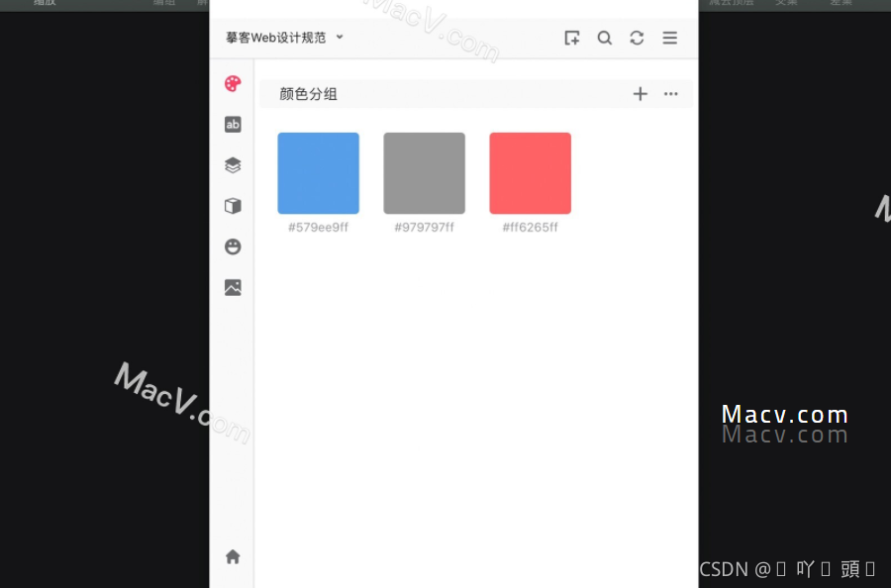Open the images sidebar tab
This screenshot has height=588, width=891.
pyautogui.click(x=233, y=287)
